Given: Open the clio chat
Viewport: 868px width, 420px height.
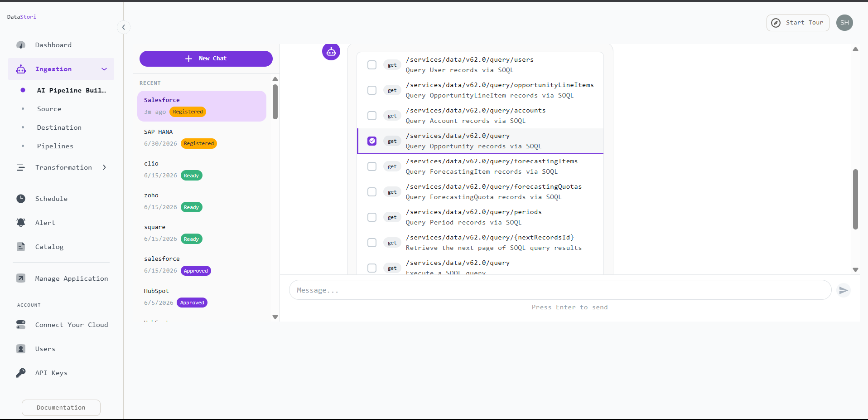Looking at the screenshot, I should coord(202,170).
